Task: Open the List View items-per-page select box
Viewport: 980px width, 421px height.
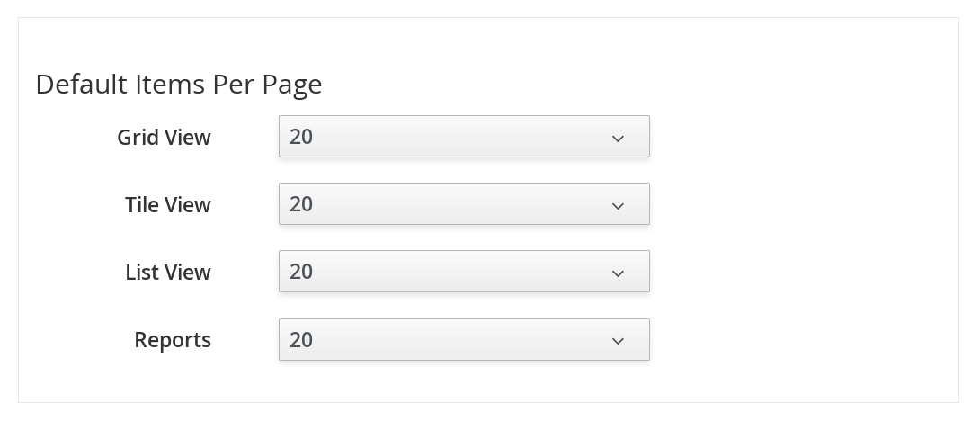Action: (x=463, y=272)
